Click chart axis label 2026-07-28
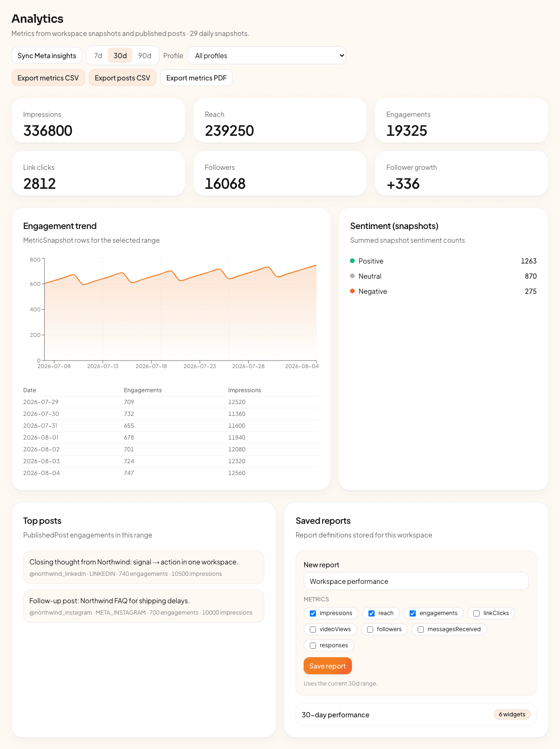Viewport: 560px width, 749px height. click(x=248, y=366)
